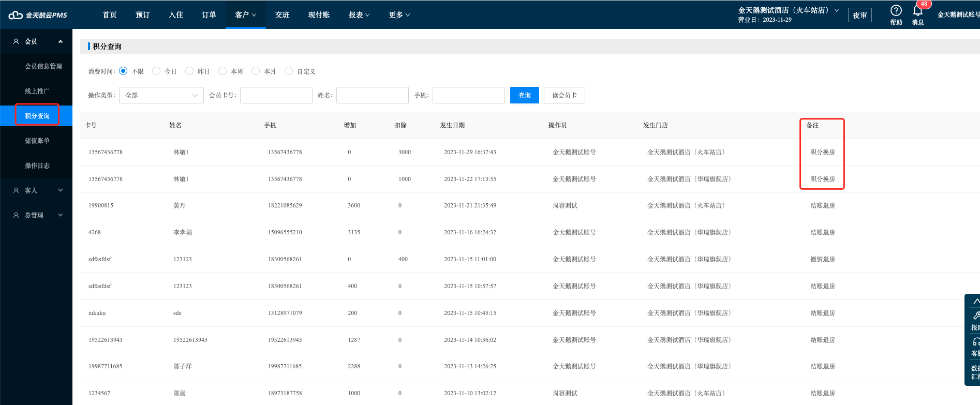
Task: Click the 备注 column header
Action: [x=812, y=125]
